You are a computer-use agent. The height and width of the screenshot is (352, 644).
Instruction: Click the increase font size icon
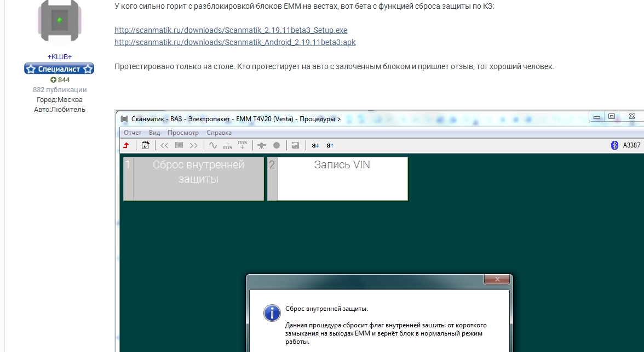(x=330, y=145)
